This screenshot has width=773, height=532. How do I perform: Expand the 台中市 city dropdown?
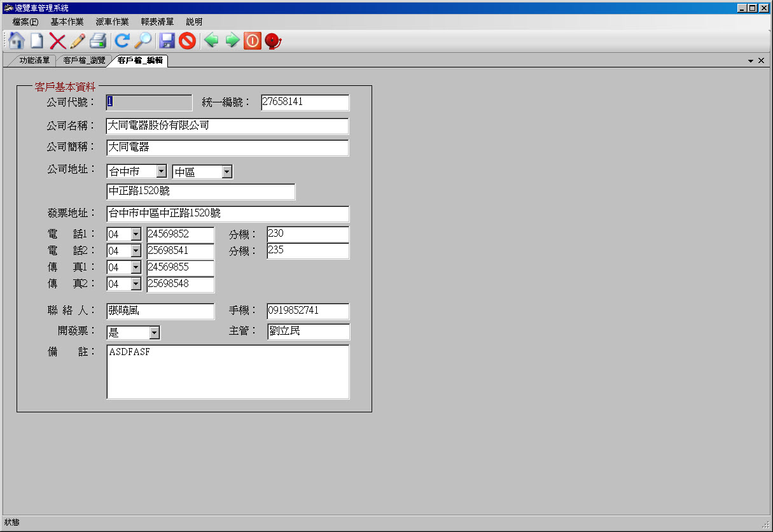161,172
